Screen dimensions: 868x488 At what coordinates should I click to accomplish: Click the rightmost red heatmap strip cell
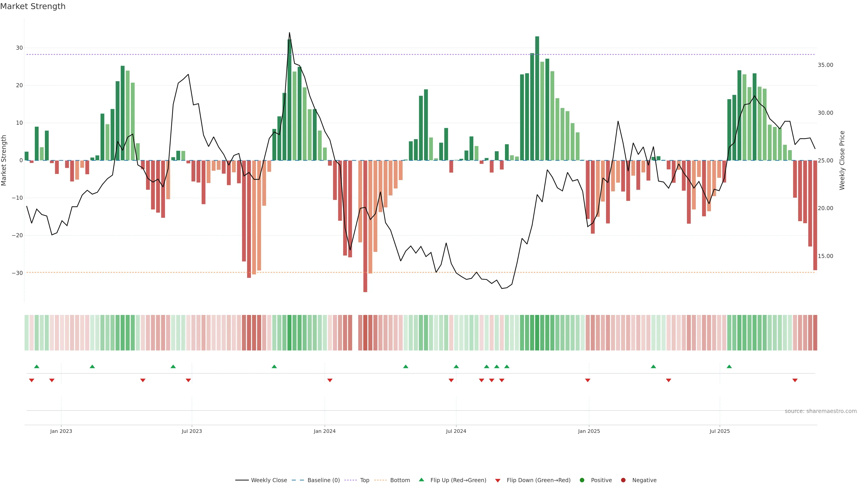click(x=815, y=332)
